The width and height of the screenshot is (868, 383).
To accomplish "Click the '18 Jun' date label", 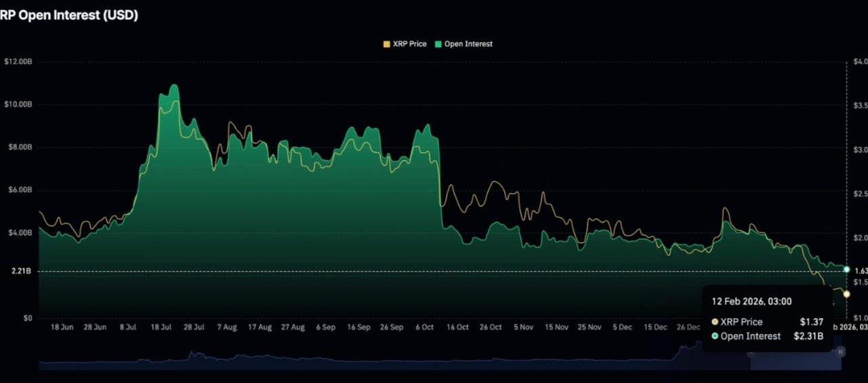I will [x=62, y=327].
